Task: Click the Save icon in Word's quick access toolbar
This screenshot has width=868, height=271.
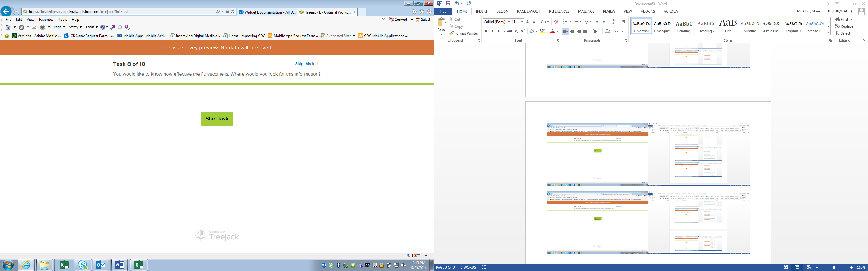Action: click(448, 3)
